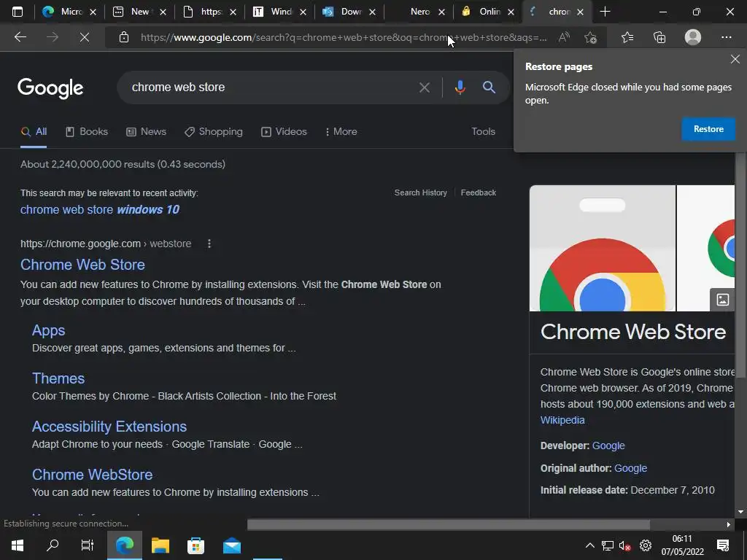Image resolution: width=747 pixels, height=560 pixels.
Task: Open the Chrome WebStore sitelink
Action: coord(92,475)
